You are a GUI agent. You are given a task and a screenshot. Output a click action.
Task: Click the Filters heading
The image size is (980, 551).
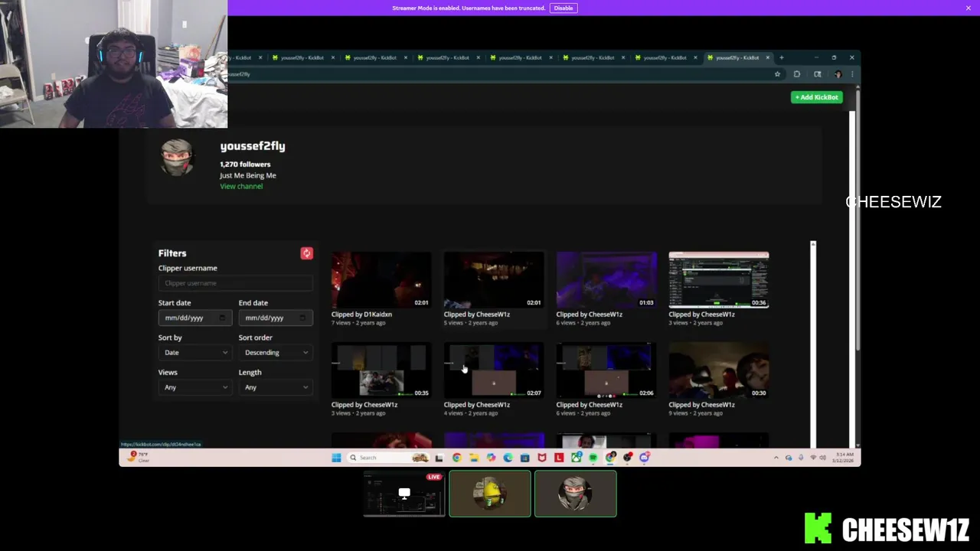[x=172, y=253]
